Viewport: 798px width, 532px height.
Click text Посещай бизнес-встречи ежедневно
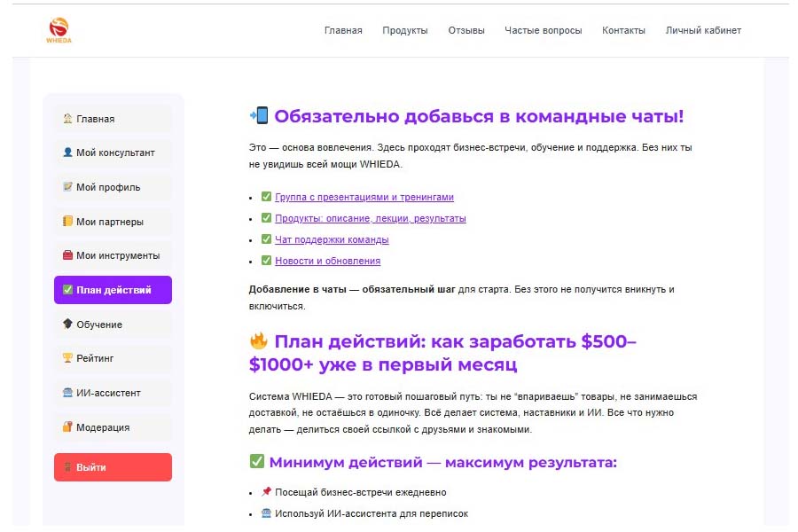361,492
